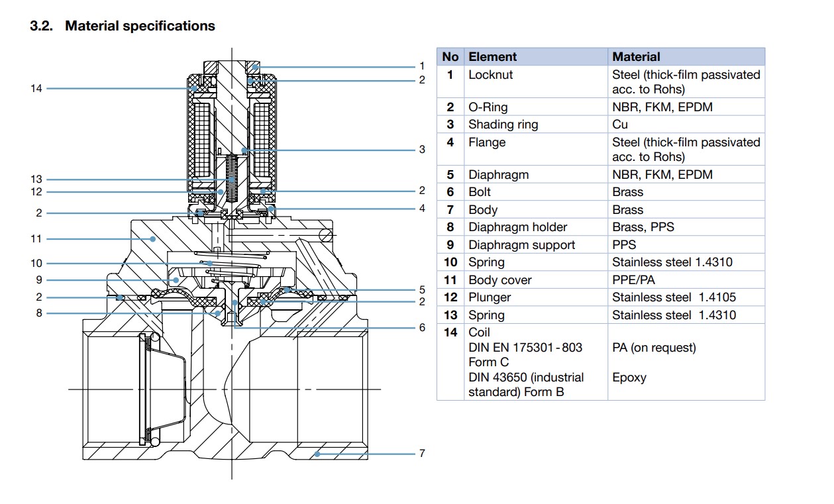
Task: Click row number "9" in the No column
Action: pos(450,245)
